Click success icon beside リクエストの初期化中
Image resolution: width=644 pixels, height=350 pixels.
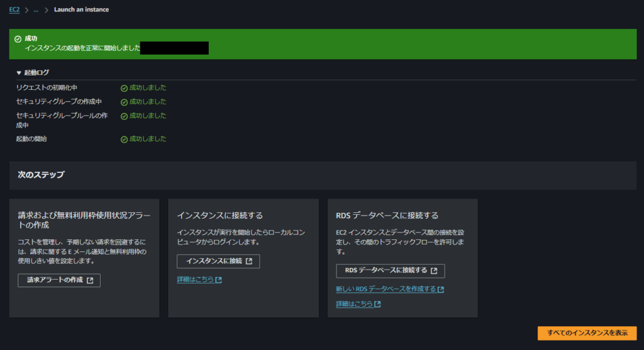pos(124,88)
